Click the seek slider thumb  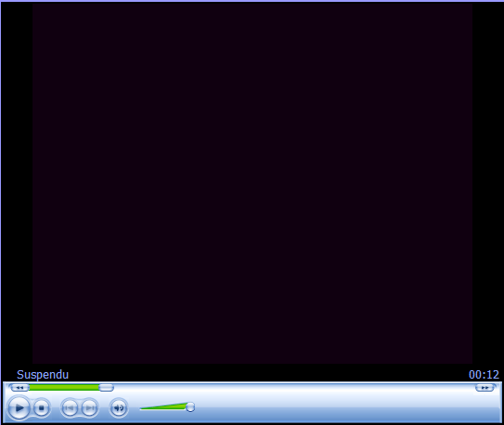click(x=106, y=388)
